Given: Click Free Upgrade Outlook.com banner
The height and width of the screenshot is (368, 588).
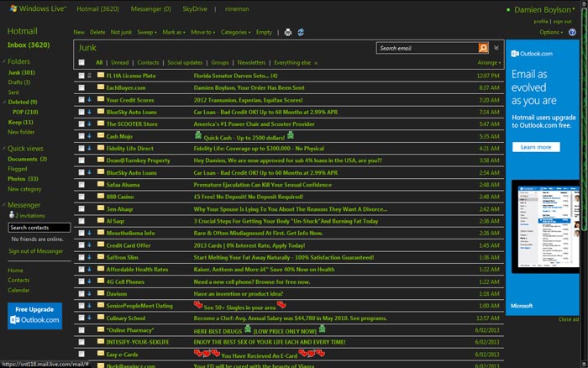Looking at the screenshot, I should (35, 315).
